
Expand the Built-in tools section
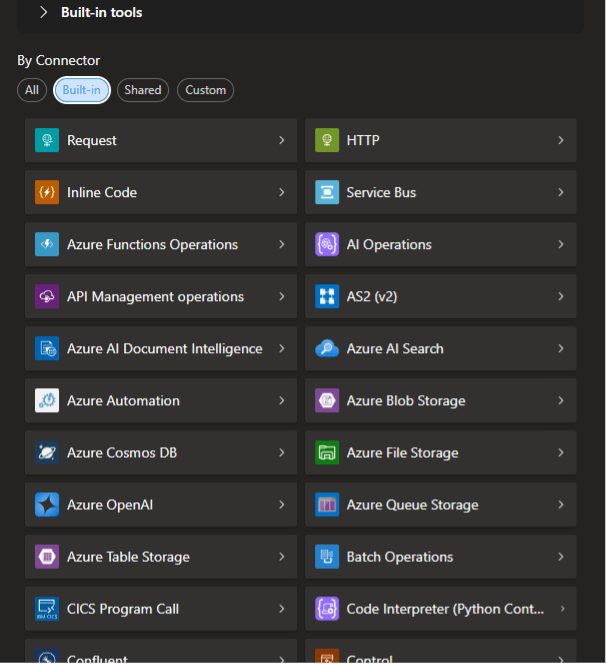coord(44,13)
